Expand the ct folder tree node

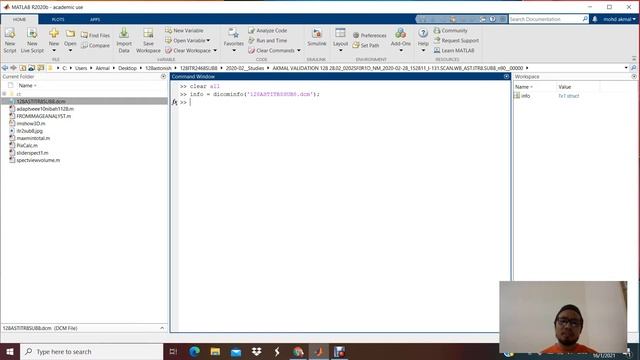4,94
